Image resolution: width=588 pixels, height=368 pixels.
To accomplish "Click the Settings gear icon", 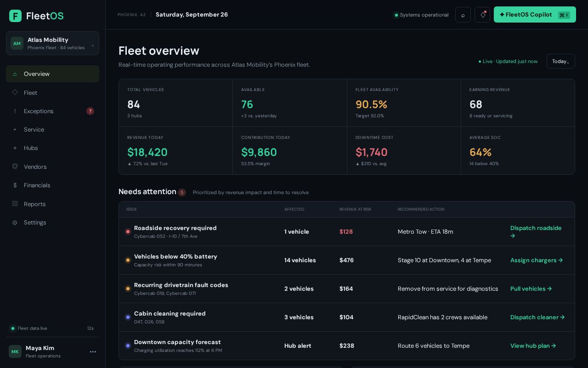I will point(15,223).
